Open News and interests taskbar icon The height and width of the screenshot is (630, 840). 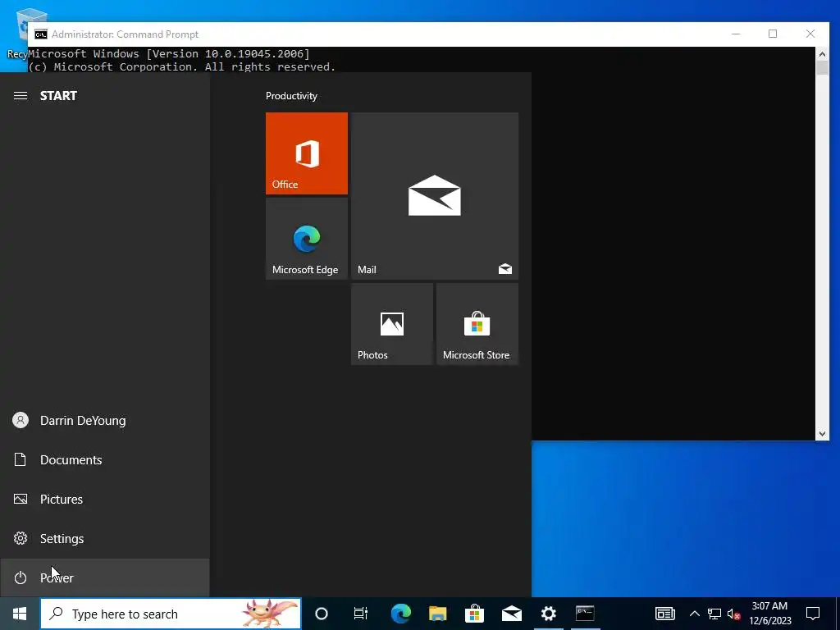tap(664, 614)
